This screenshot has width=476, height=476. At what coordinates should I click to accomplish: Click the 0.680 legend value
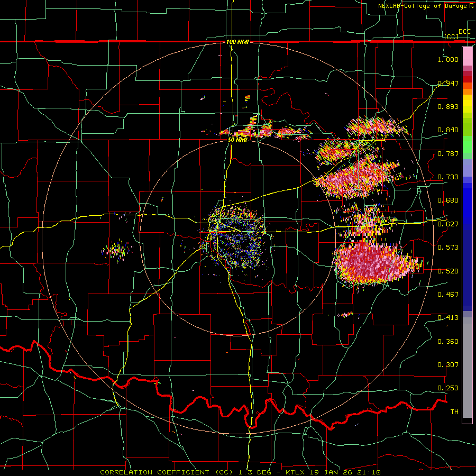coord(448,200)
